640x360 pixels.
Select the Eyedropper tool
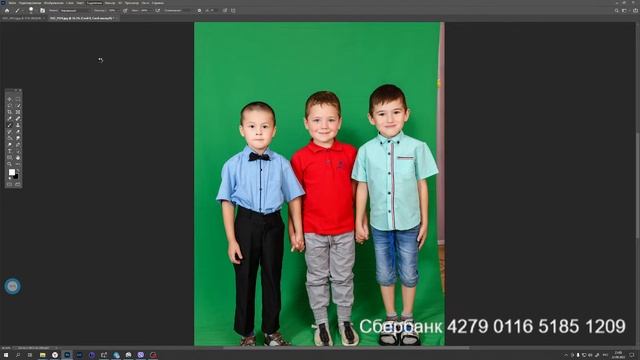point(9,118)
